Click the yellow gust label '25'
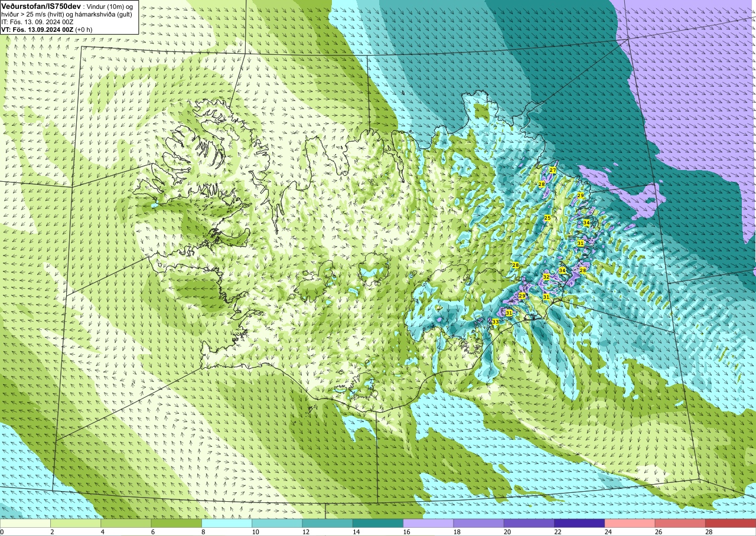The height and width of the screenshot is (536, 756). [548, 218]
